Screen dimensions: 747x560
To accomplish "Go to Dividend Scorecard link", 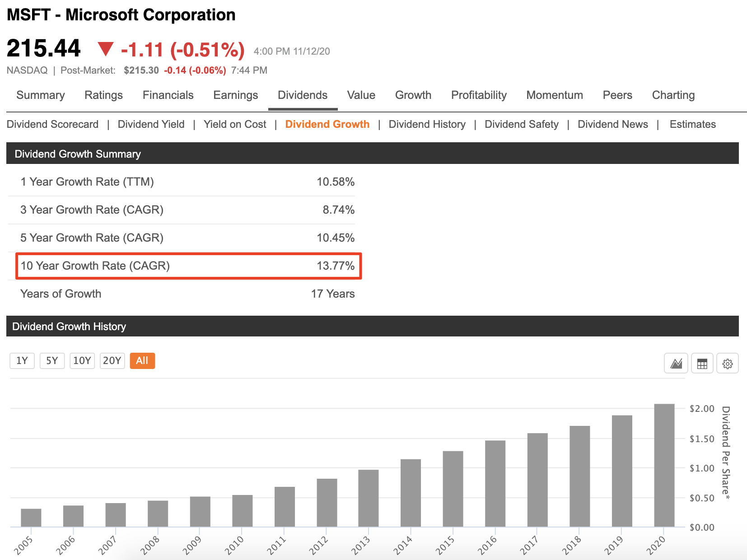I will point(52,124).
